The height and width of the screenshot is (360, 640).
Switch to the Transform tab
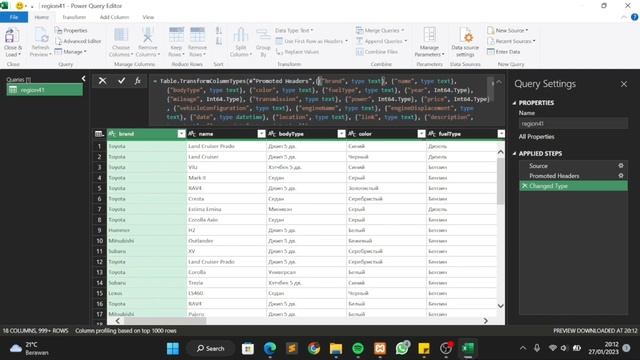click(x=74, y=17)
